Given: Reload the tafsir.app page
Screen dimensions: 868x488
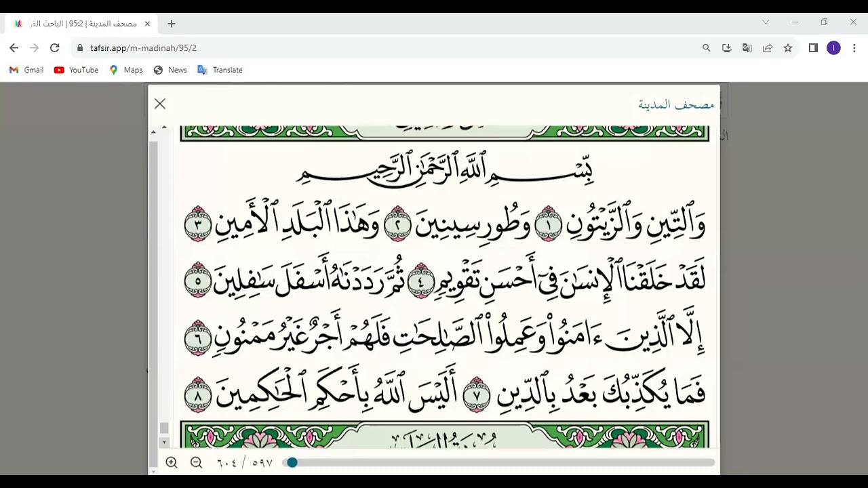Looking at the screenshot, I should click(x=55, y=48).
